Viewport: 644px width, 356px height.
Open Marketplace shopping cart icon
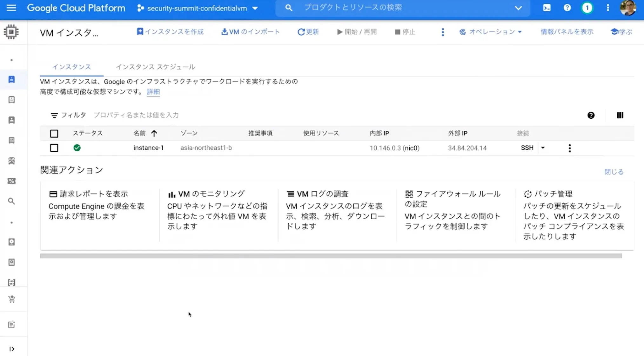click(11, 299)
